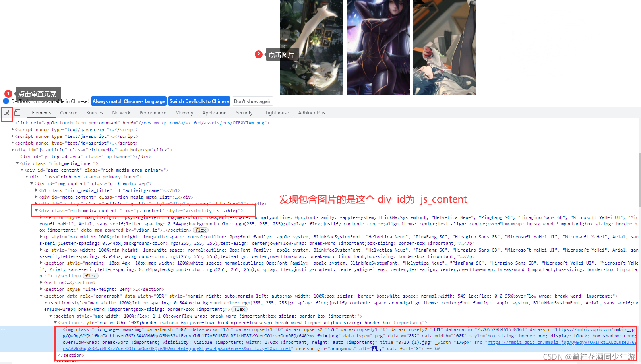Collapse the page-content div node
The image size is (641, 364).
pos(22,170)
